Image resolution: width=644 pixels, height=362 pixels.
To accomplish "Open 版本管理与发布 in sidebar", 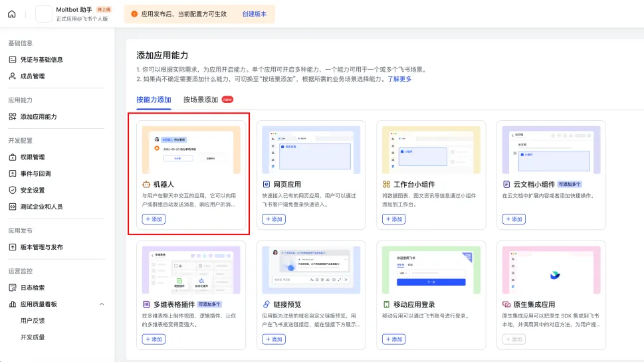I will 41,247.
